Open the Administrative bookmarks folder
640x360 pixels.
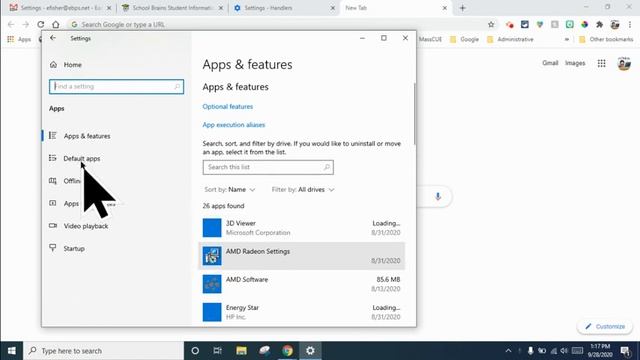coord(510,39)
